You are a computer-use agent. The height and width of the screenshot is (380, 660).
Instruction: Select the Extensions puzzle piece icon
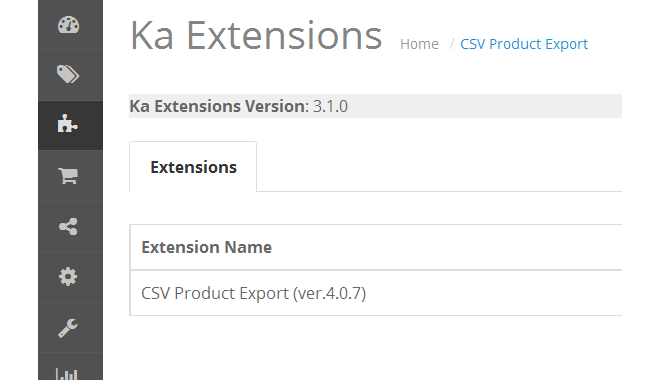point(67,124)
